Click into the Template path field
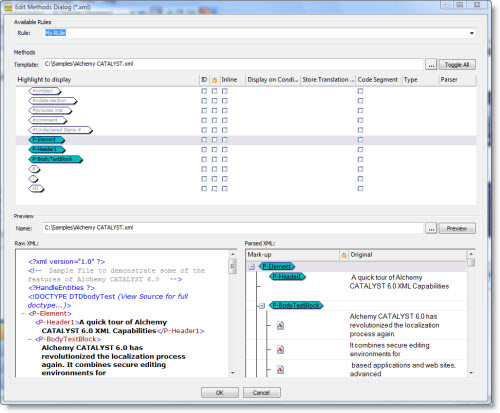The height and width of the screenshot is (413, 500). (233, 64)
